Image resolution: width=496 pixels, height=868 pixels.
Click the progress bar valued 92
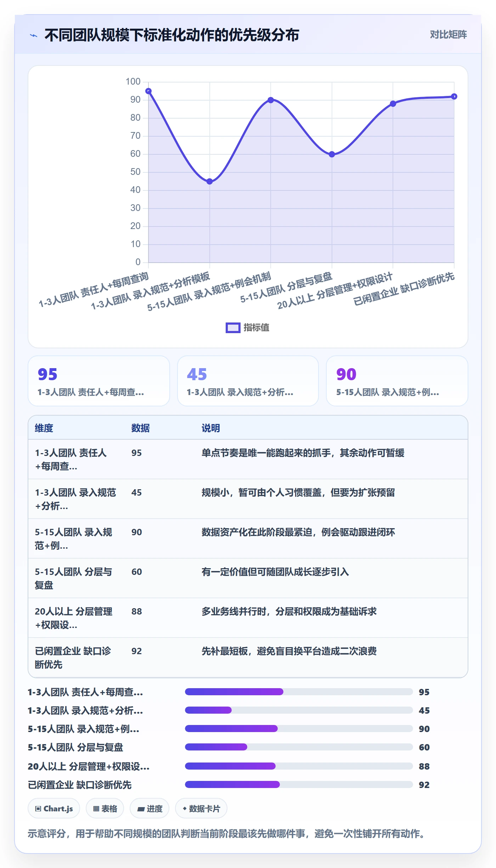299,784
